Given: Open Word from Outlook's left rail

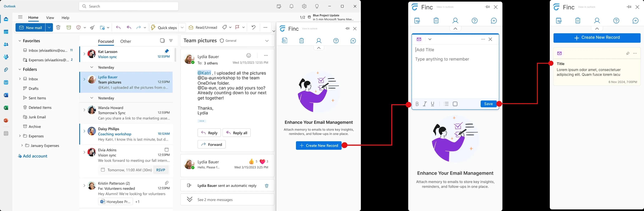Looking at the screenshot, I should pyautogui.click(x=6, y=95).
